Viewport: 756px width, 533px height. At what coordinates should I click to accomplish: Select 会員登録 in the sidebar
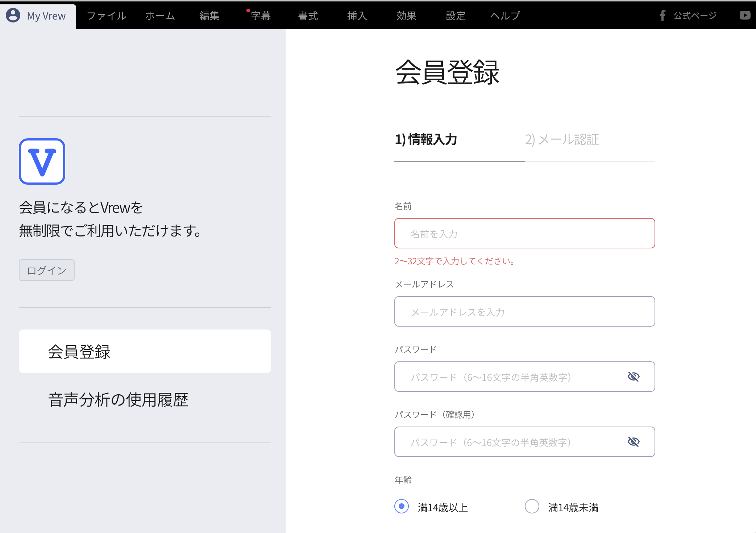click(145, 351)
